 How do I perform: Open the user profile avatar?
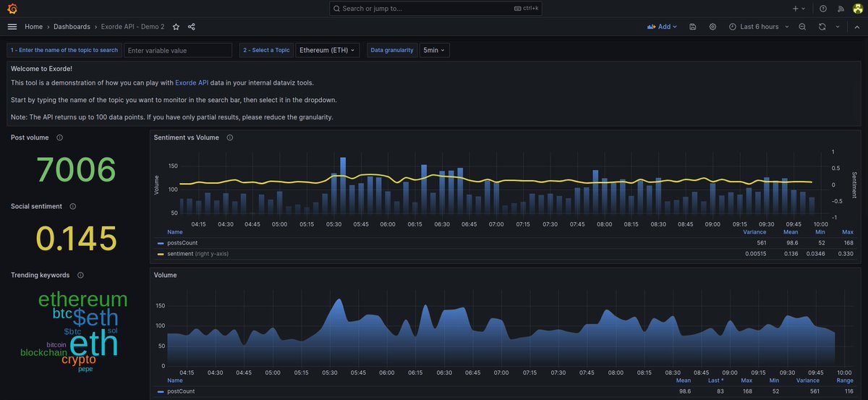(x=858, y=9)
